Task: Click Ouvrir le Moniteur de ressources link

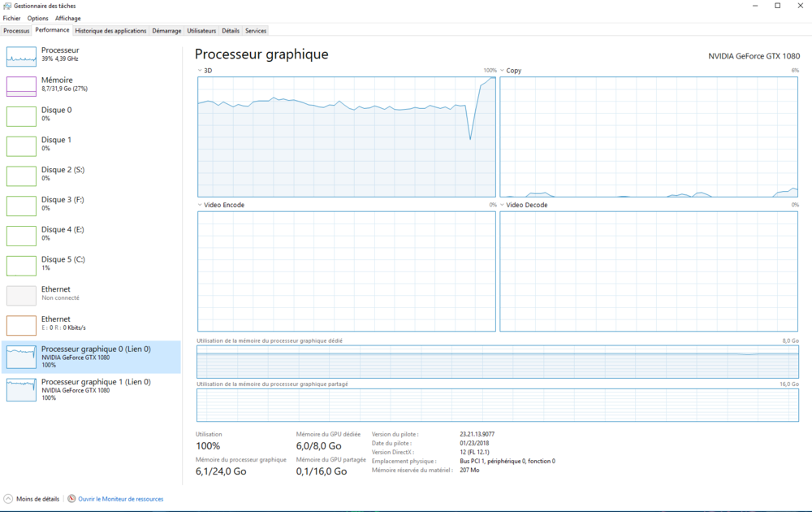Action: click(x=120, y=499)
